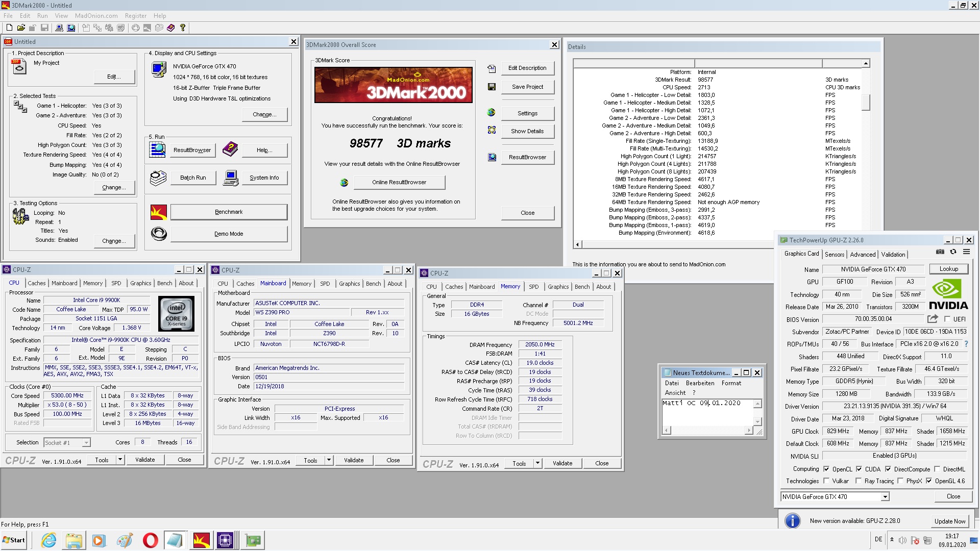Click the Notepad text area with Matti OC
980x551 pixels.
coord(708,413)
